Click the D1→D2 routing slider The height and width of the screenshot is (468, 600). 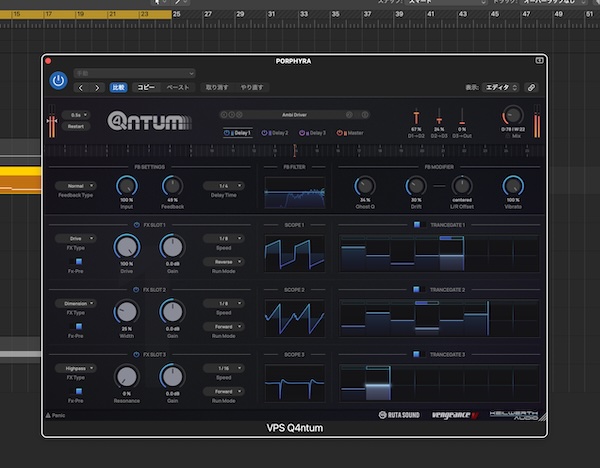[416, 116]
